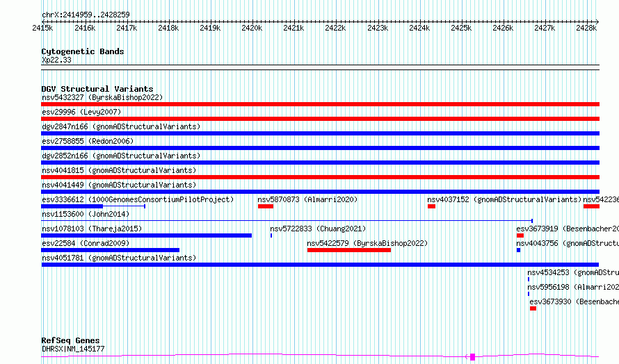Open the nsv5722833 (Chuang2021) variant label
The width and height of the screenshot is (619, 364).
click(318, 229)
